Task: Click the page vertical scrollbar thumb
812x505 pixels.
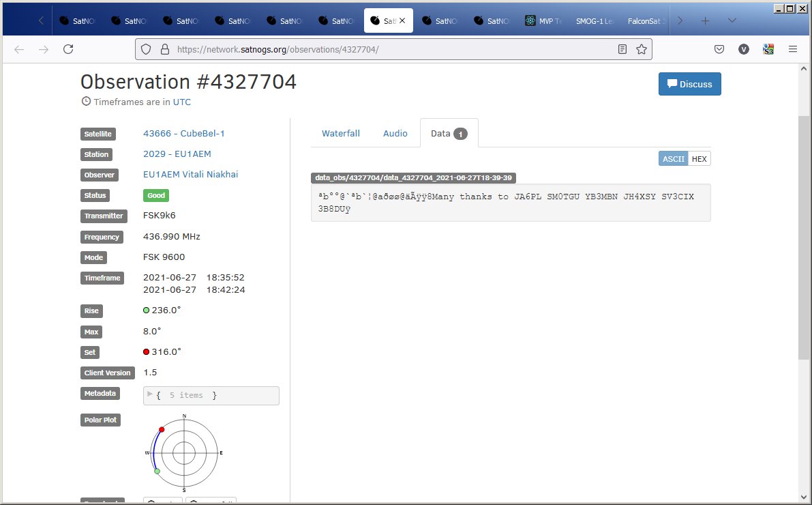Action: (804, 237)
